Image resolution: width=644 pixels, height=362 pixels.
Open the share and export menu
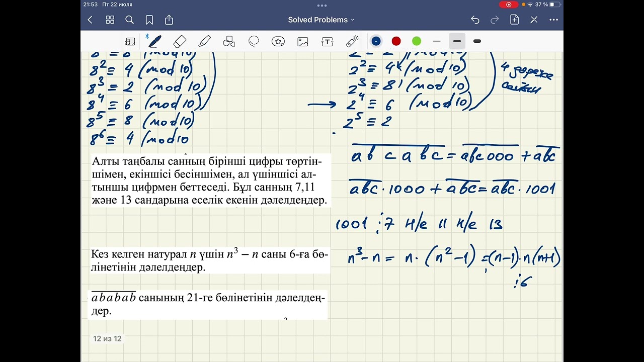(169, 20)
